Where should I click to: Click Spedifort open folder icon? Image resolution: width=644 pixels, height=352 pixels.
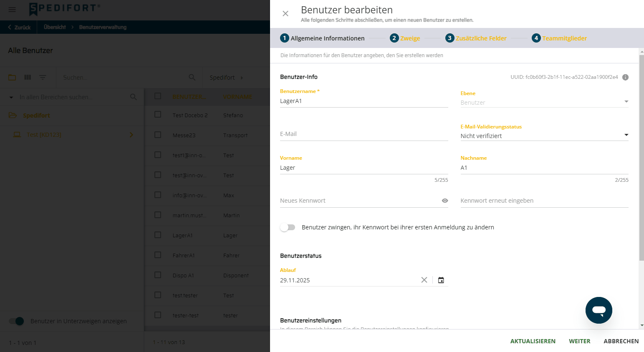[13, 115]
